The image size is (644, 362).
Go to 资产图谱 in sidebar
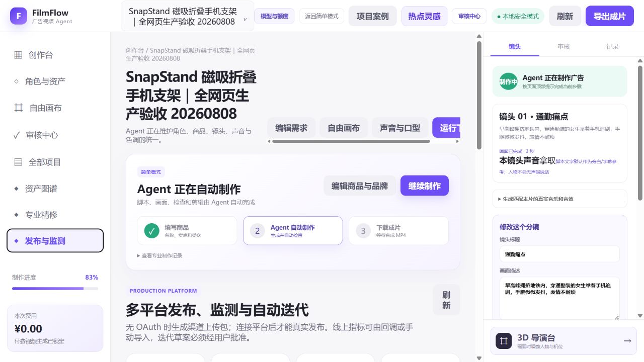point(55,189)
